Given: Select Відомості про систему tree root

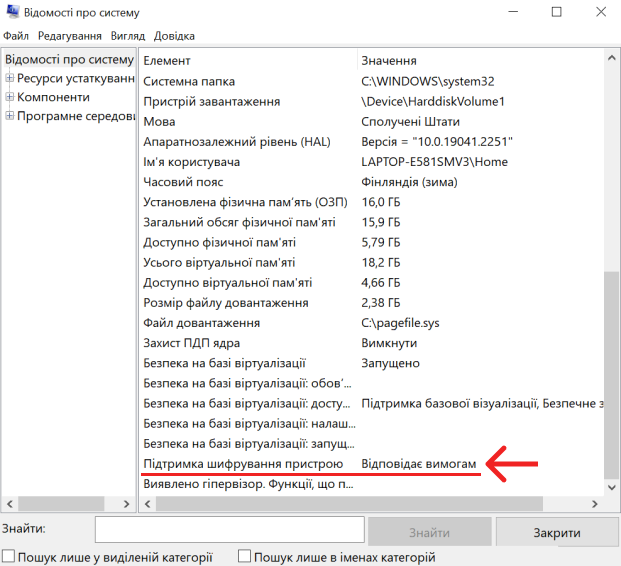Looking at the screenshot, I should (68, 59).
